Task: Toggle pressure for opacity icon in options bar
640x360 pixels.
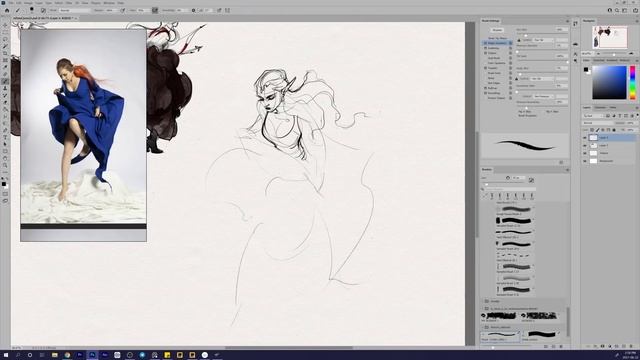Action: [x=122, y=10]
